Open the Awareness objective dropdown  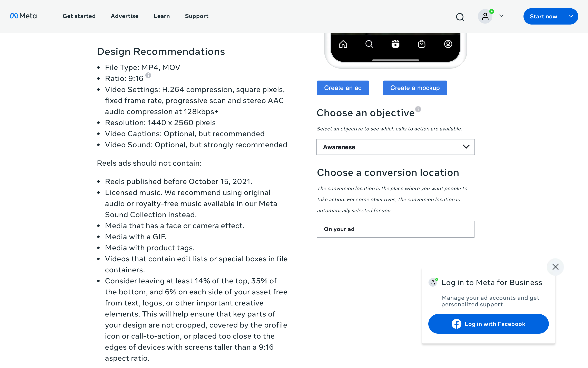[395, 147]
